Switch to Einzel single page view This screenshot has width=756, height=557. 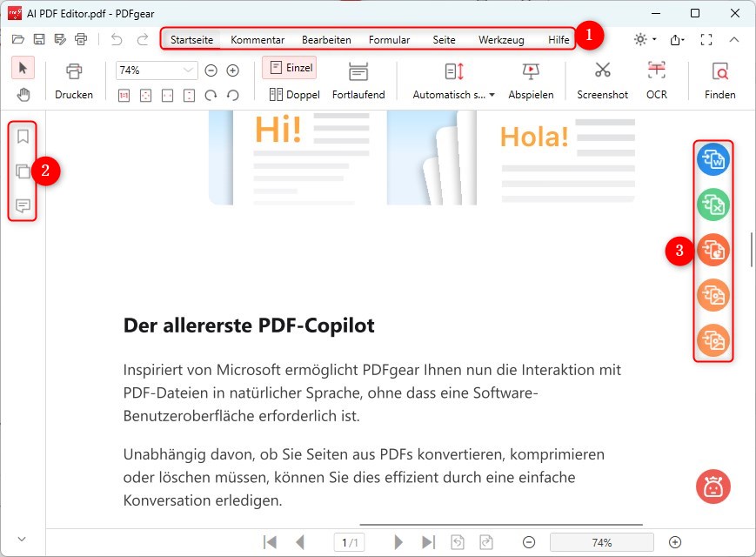[x=290, y=68]
